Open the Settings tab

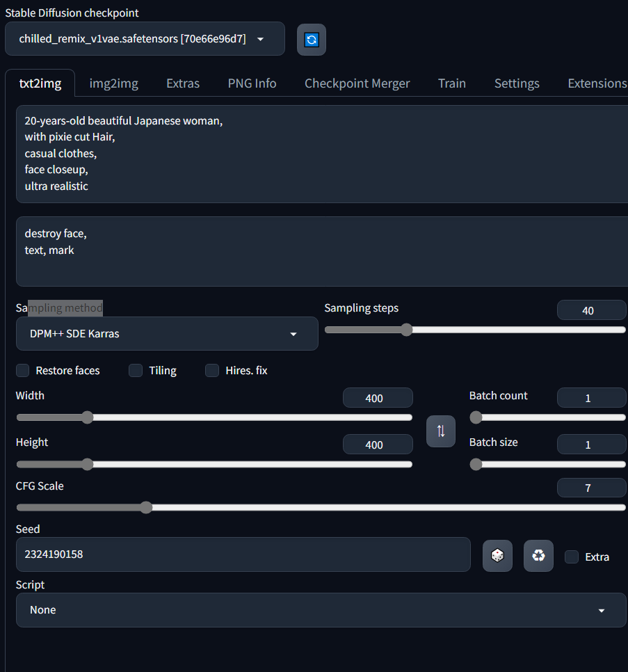[x=517, y=83]
